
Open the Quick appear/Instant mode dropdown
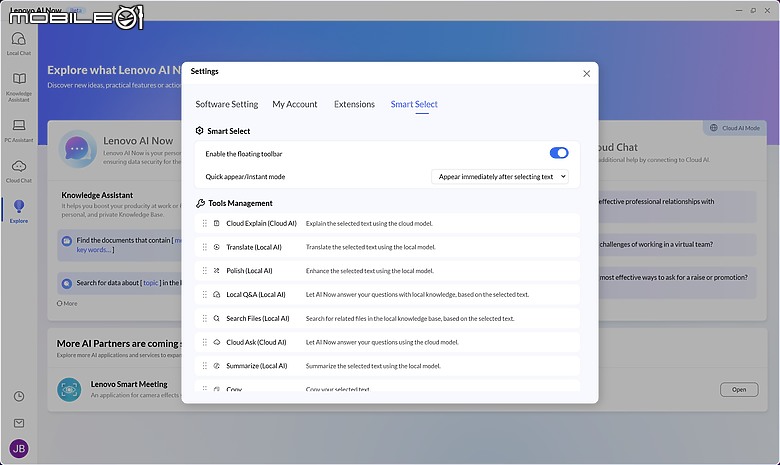coord(500,177)
